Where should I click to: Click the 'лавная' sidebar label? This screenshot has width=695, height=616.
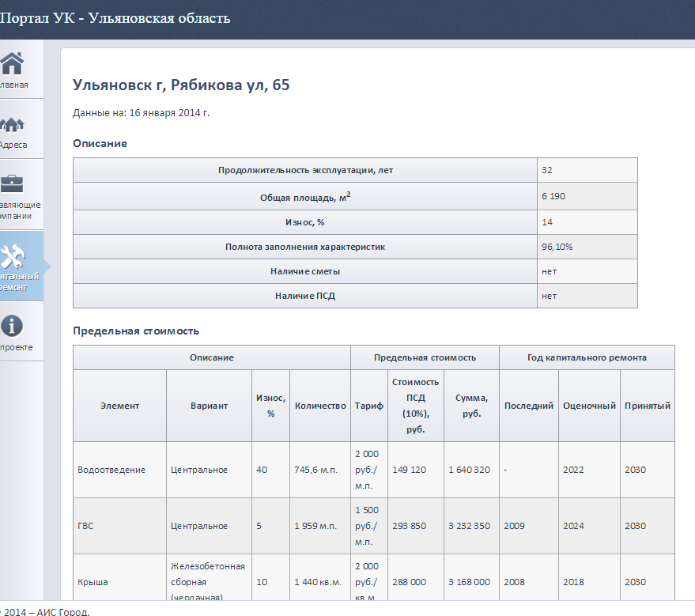click(x=14, y=85)
